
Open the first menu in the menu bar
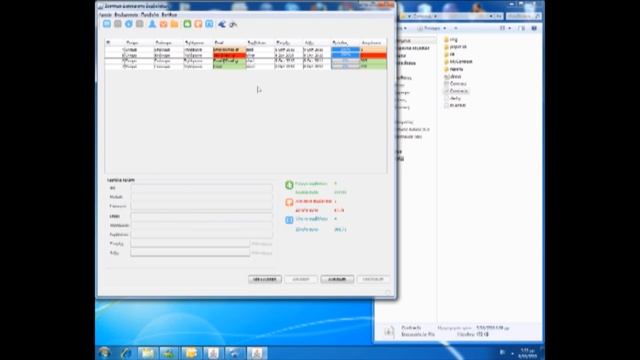tap(105, 15)
